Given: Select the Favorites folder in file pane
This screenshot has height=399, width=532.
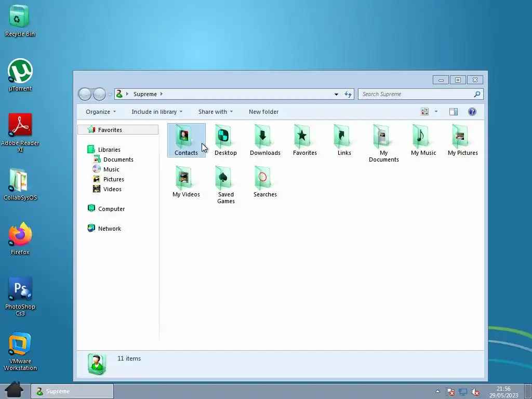Looking at the screenshot, I should 304,140.
